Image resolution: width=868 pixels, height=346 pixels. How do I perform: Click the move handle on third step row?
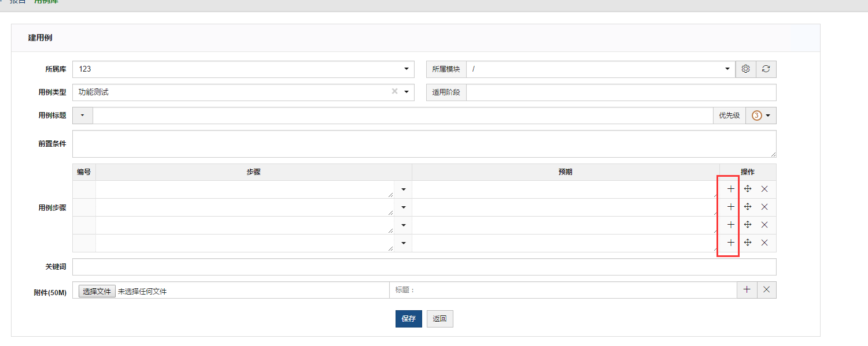(x=747, y=225)
